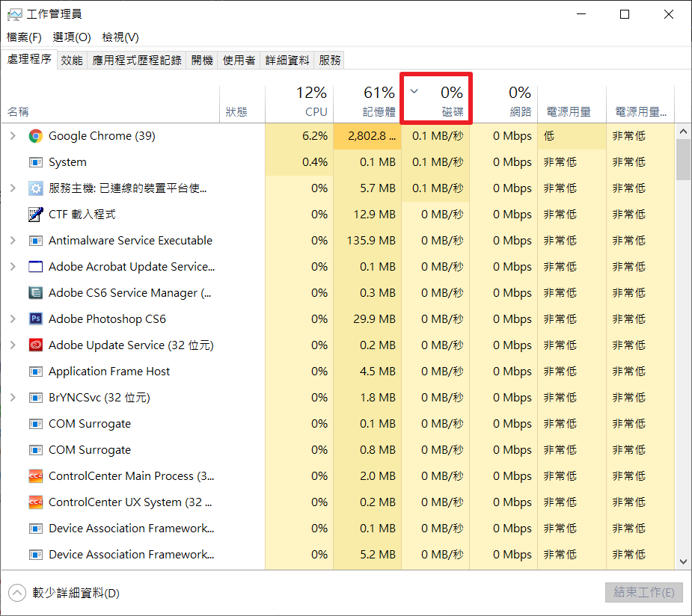The image size is (692, 616).
Task: Open the 選項(O) menu
Action: (x=72, y=37)
